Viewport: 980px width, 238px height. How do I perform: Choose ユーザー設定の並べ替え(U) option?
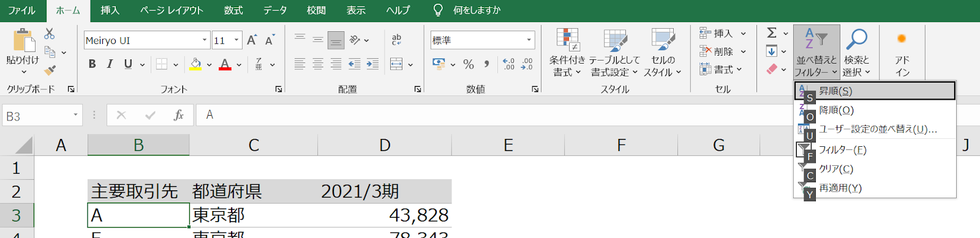[875, 129]
